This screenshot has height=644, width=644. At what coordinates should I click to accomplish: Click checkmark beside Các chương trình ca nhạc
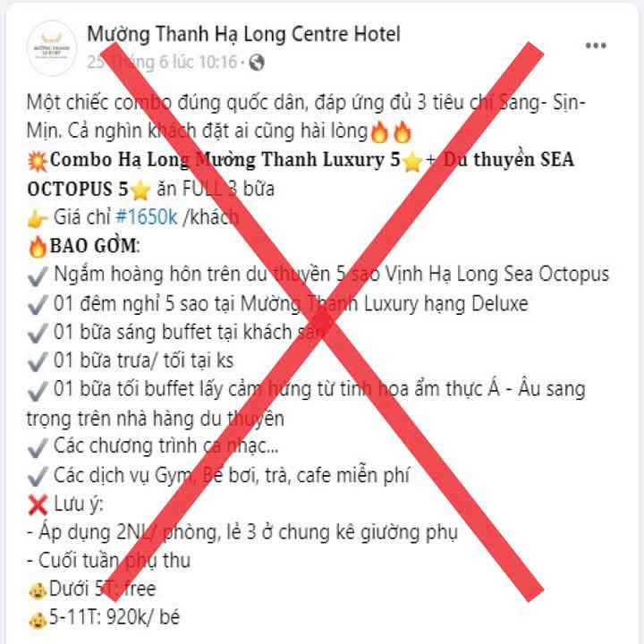(x=38, y=448)
